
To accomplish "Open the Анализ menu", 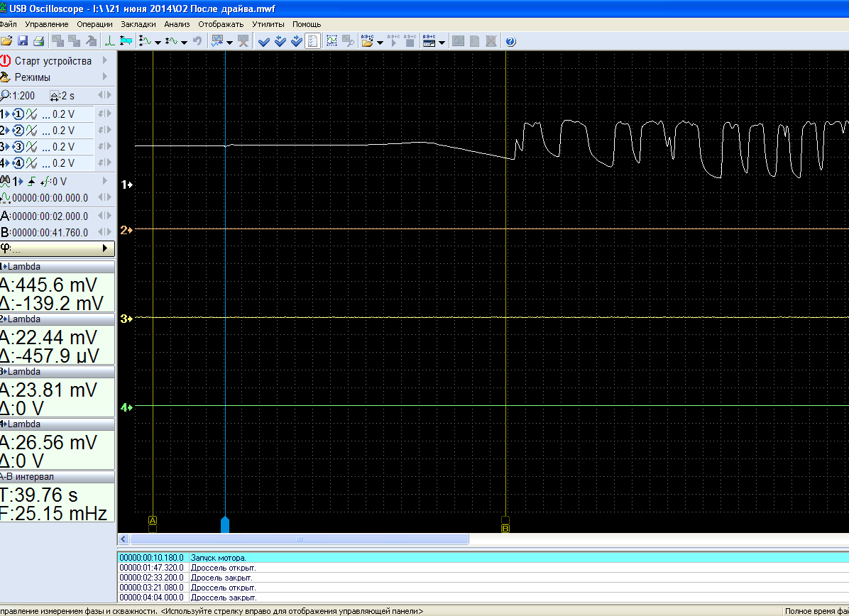I will coord(177,24).
